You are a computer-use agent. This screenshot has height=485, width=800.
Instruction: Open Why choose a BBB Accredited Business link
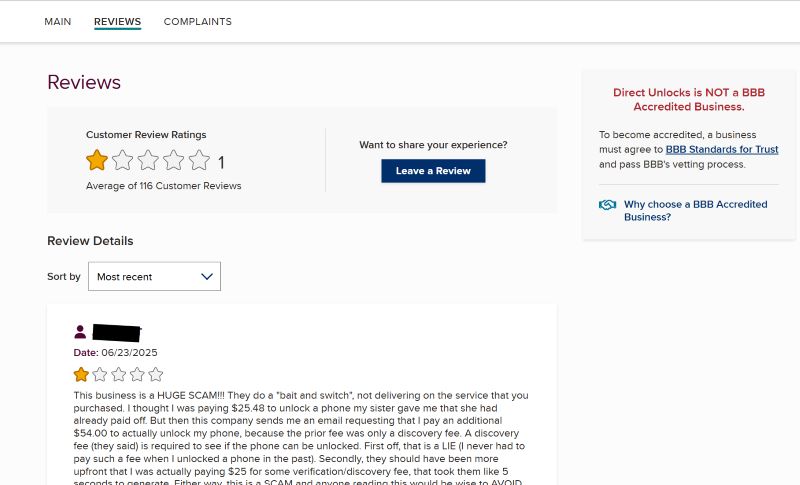coord(695,210)
